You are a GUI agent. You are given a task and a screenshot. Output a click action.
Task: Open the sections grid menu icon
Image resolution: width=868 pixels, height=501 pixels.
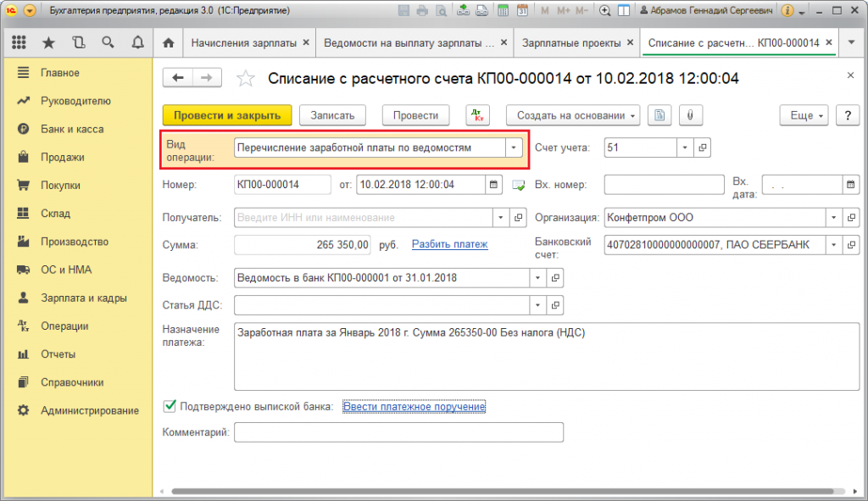(19, 42)
